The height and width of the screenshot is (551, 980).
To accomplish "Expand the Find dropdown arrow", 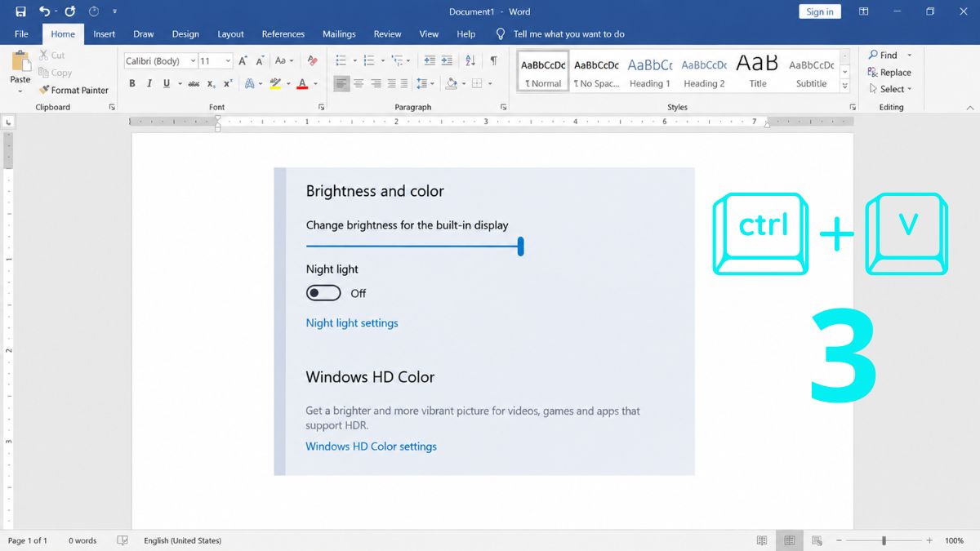I will (x=909, y=56).
